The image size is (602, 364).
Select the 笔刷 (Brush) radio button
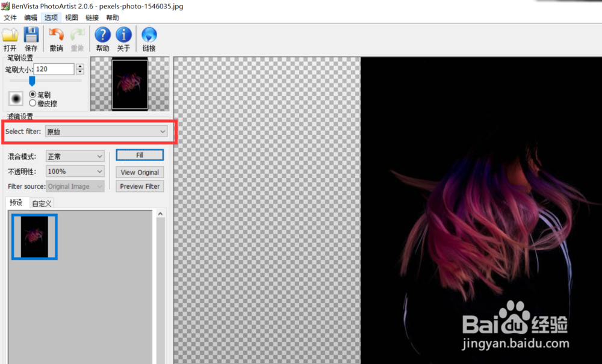coord(33,94)
